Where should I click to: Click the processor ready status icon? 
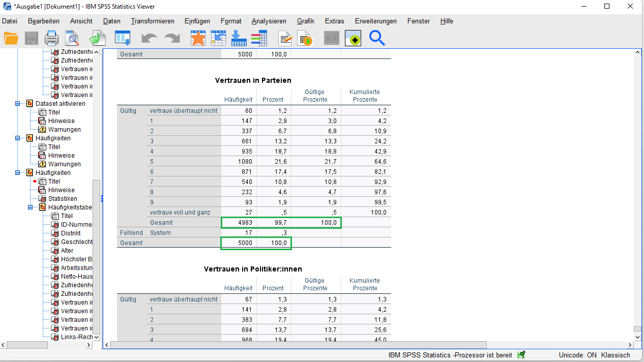pyautogui.click(x=521, y=355)
